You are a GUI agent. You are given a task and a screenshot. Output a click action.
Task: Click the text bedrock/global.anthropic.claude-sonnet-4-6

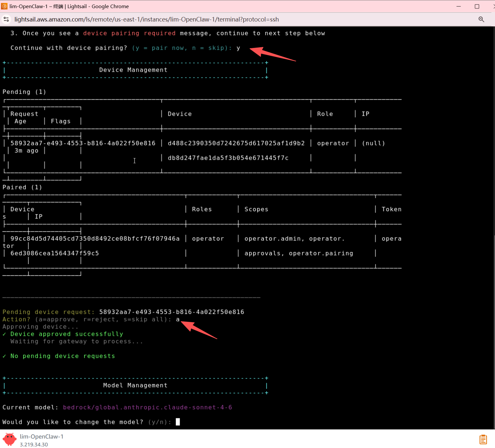coord(147,407)
